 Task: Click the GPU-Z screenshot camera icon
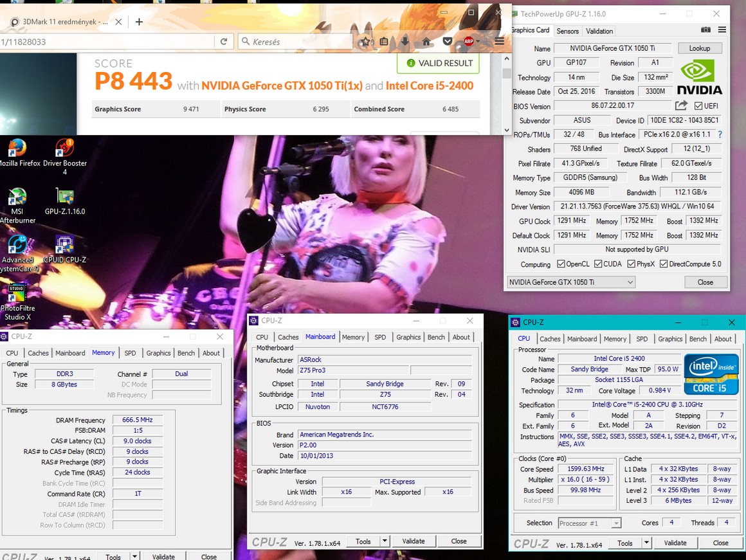point(705,30)
